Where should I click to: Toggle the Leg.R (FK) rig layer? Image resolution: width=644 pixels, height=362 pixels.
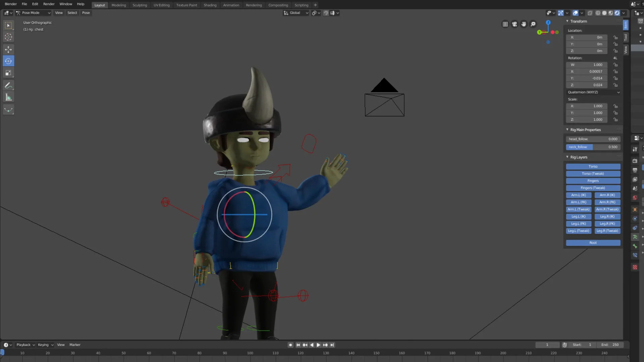[607, 224]
